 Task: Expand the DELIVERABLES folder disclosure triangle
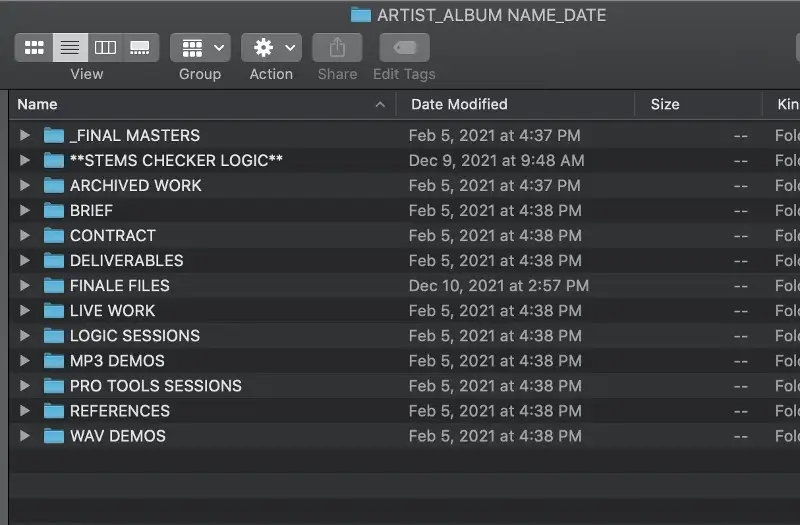click(25, 261)
